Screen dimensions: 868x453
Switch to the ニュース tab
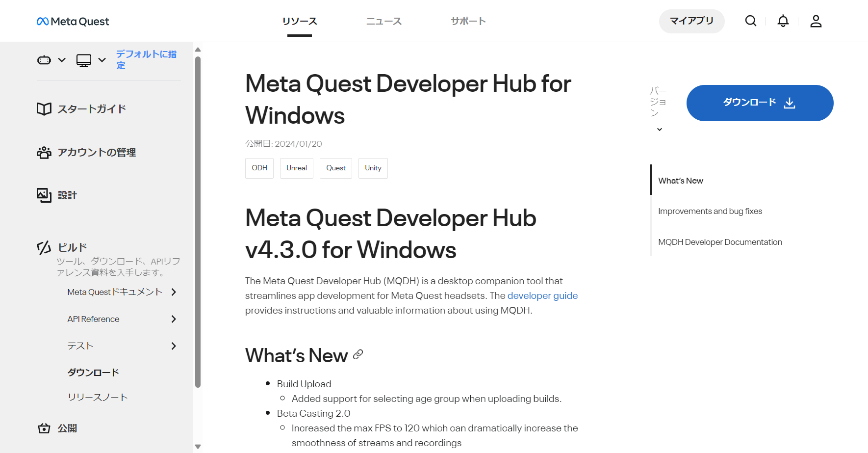(383, 21)
